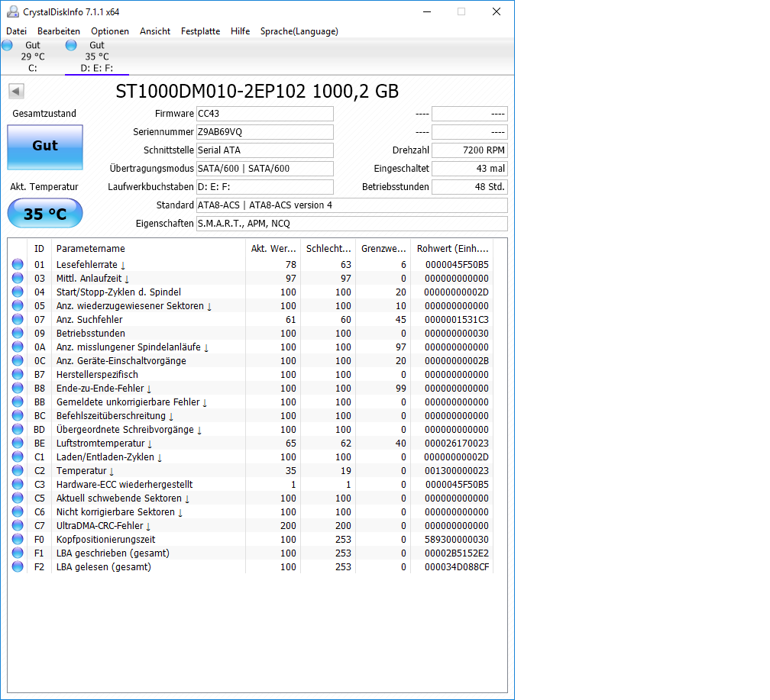This screenshot has height=700, width=770.
Task: Click the Eingeschaltet 43 mal field
Action: pyautogui.click(x=470, y=169)
